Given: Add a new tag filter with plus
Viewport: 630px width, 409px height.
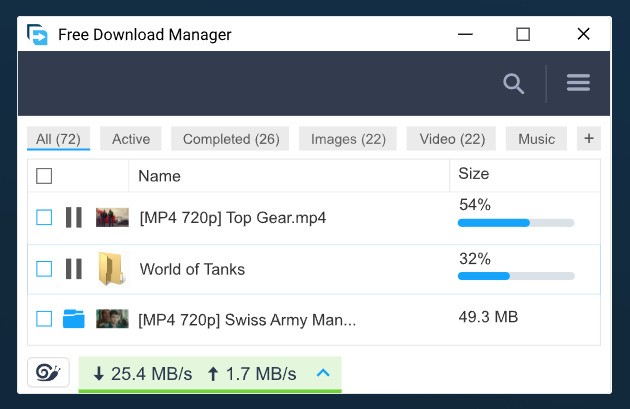Looking at the screenshot, I should coord(588,139).
